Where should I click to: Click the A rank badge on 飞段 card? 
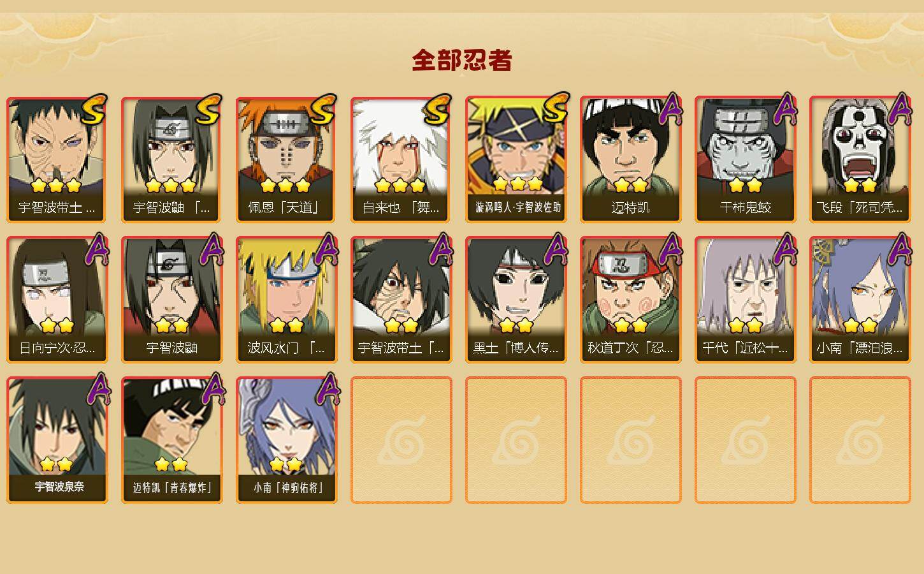pyautogui.click(x=900, y=109)
